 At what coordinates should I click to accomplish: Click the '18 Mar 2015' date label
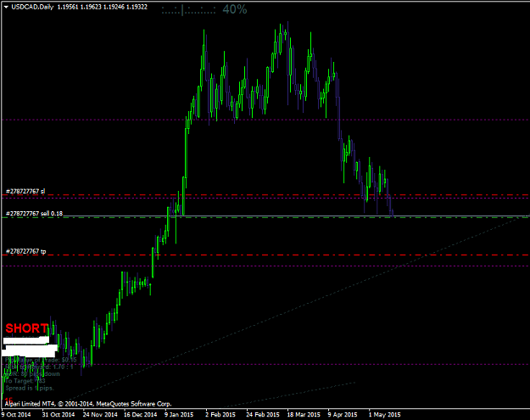click(x=304, y=415)
